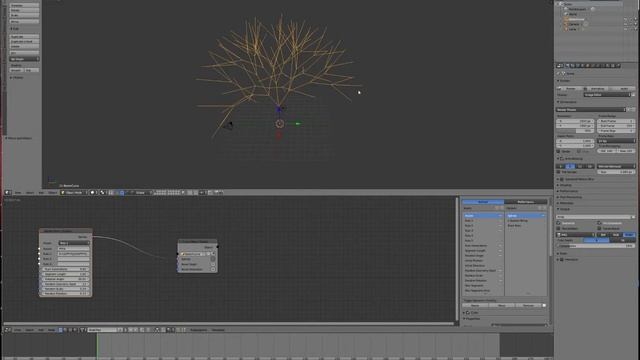Open the 3D view editor type menu

(x=8, y=192)
